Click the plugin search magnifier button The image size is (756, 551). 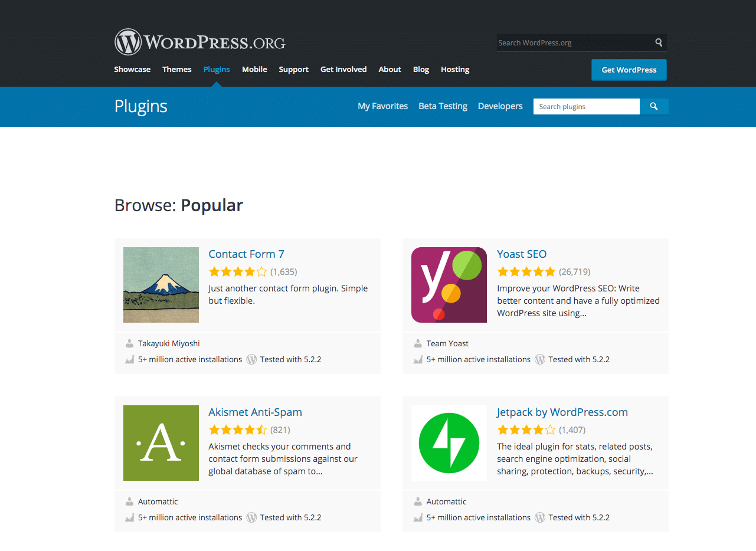point(654,106)
